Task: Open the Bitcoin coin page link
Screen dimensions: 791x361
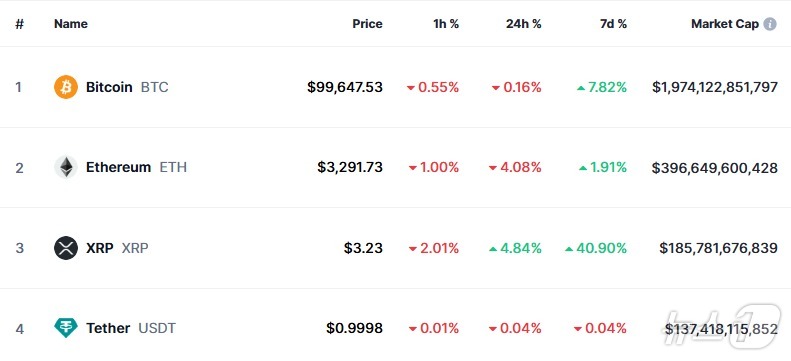Action: [111, 87]
